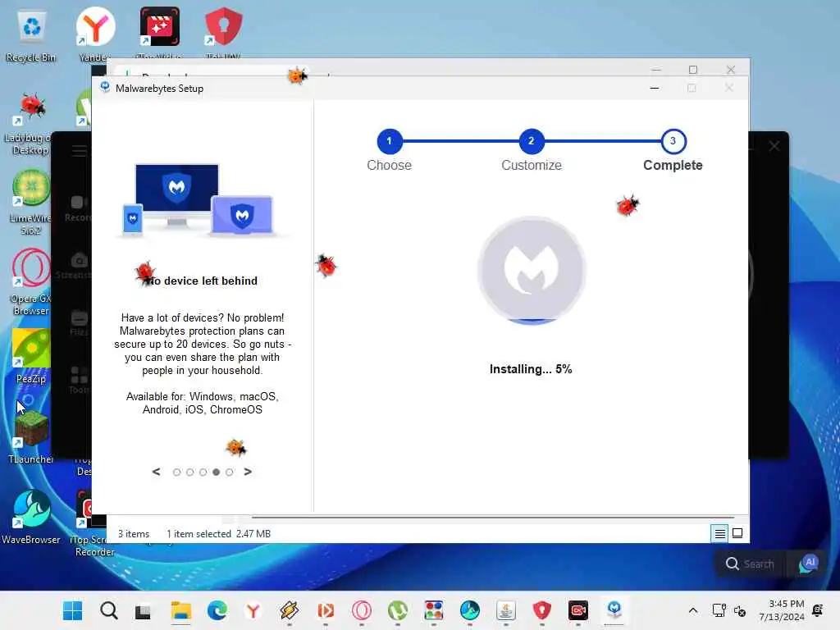Open the TotalAV red shield desktop shortcut
The width and height of the screenshot is (840, 630).
tap(223, 32)
